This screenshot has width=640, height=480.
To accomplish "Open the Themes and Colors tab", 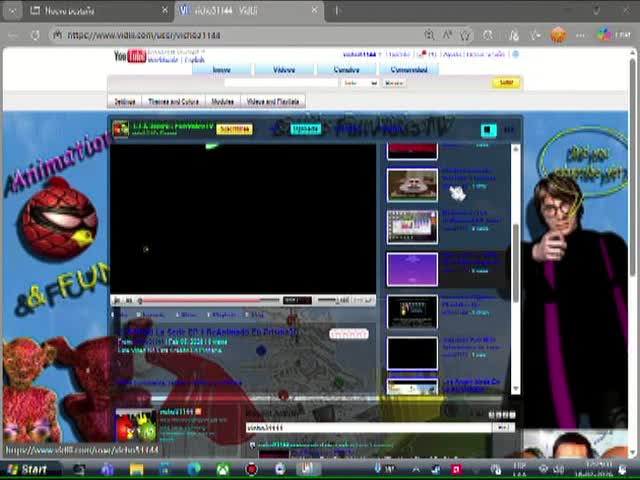I will (173, 101).
